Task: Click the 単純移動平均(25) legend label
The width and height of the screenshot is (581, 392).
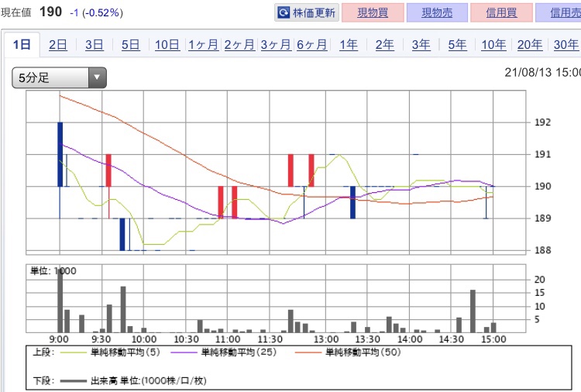Action: pyautogui.click(x=239, y=352)
